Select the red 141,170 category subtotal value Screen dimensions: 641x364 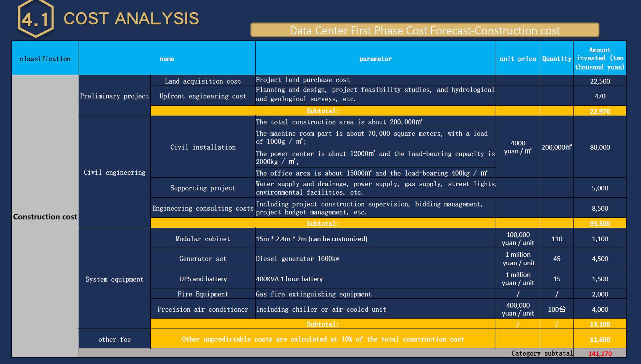point(599,354)
